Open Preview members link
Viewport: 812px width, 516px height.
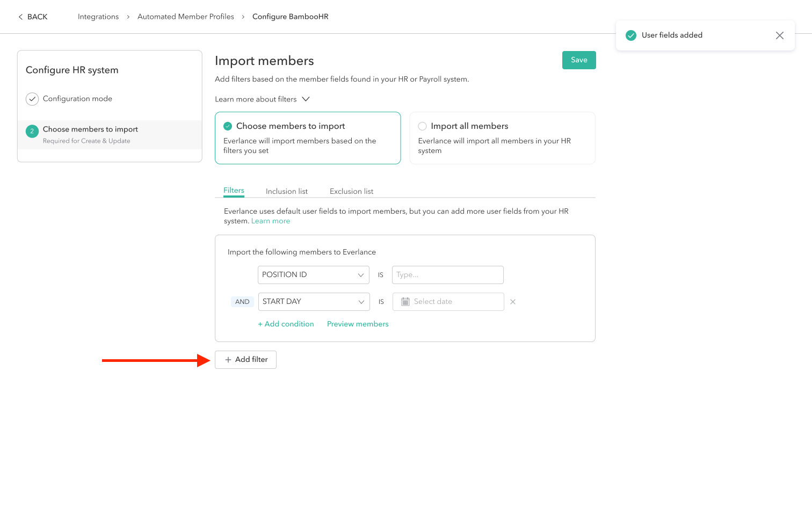pos(358,324)
